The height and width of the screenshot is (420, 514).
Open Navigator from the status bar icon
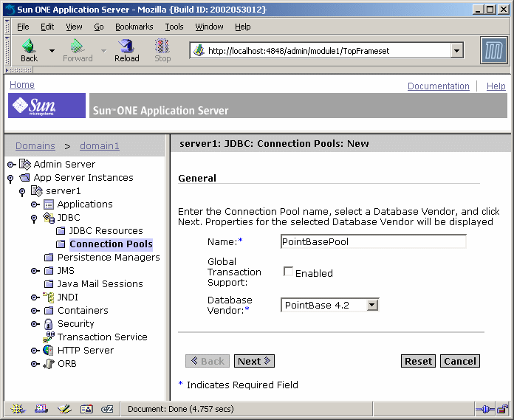point(18,408)
